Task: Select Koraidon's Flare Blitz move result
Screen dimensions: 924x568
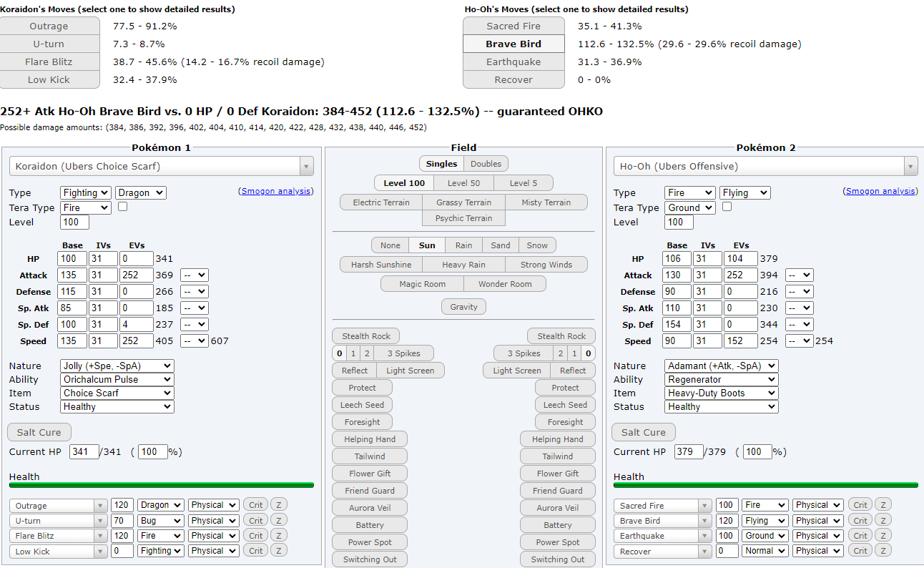Action: 49,62
